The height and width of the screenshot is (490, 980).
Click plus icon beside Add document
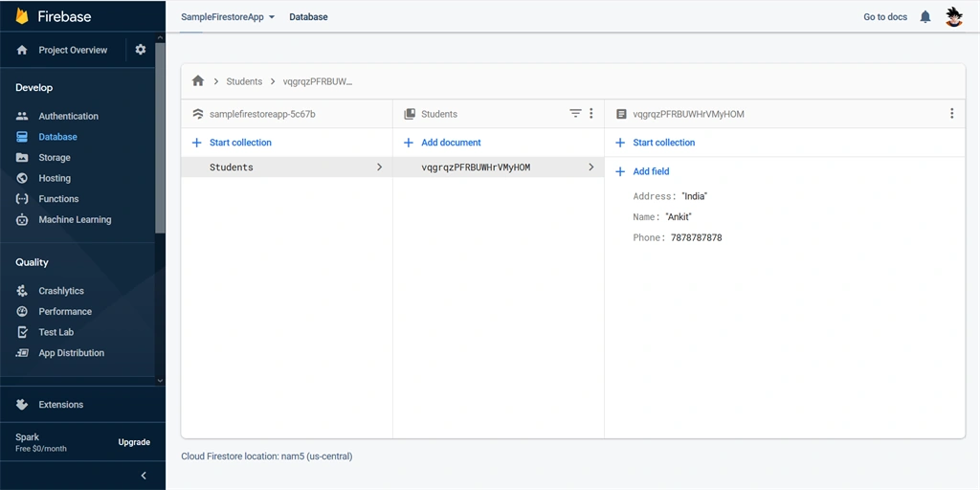click(408, 143)
